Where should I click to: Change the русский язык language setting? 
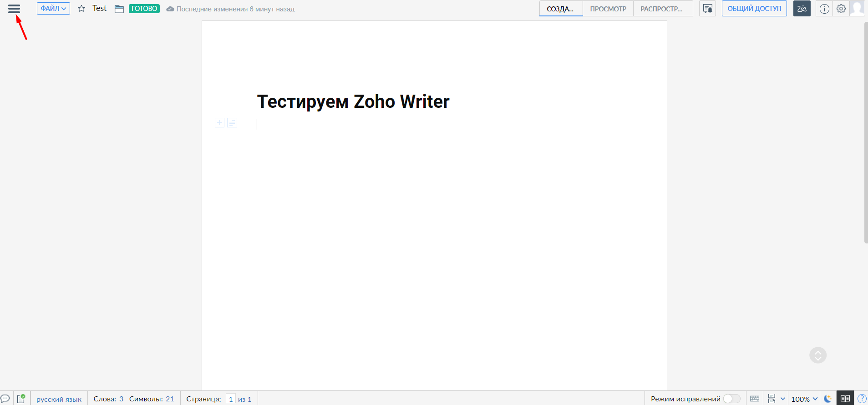pyautogui.click(x=59, y=399)
